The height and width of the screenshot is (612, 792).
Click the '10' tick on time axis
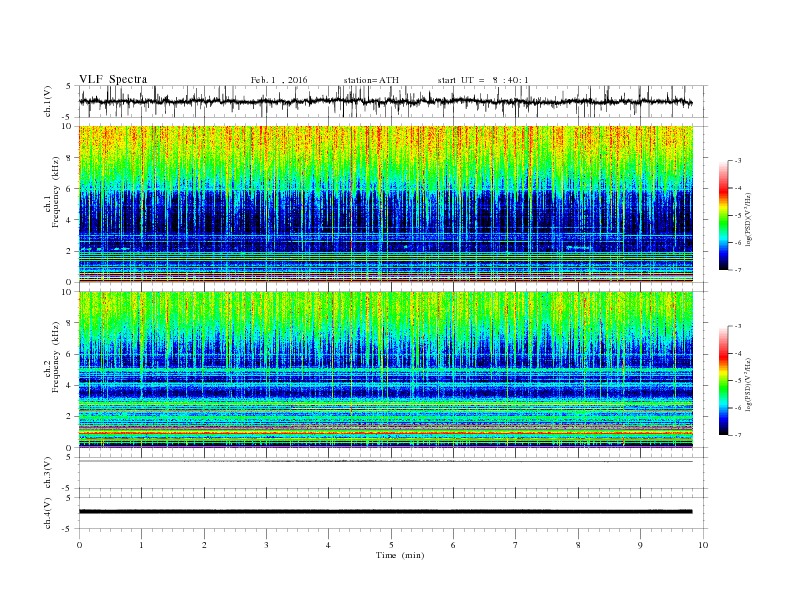tap(703, 545)
